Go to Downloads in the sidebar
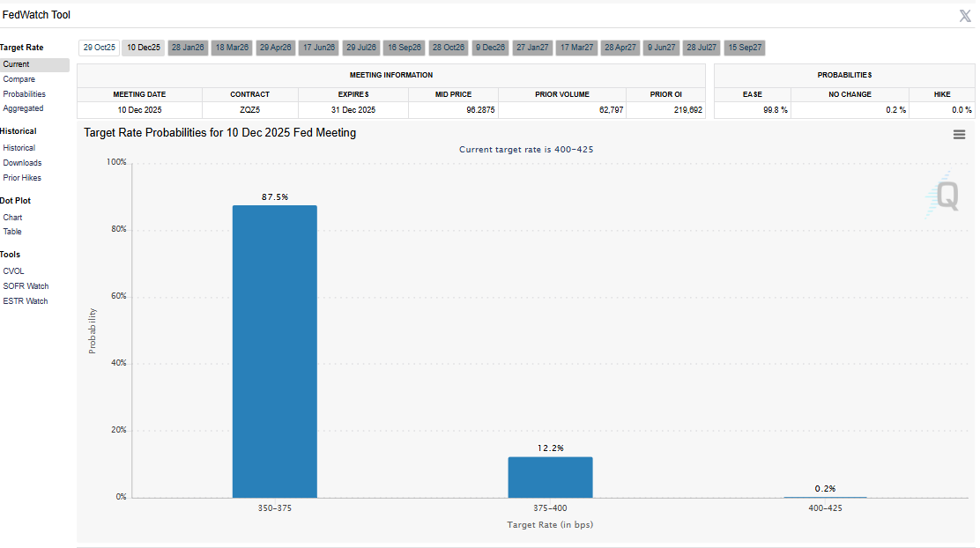980x548 pixels. 22,163
